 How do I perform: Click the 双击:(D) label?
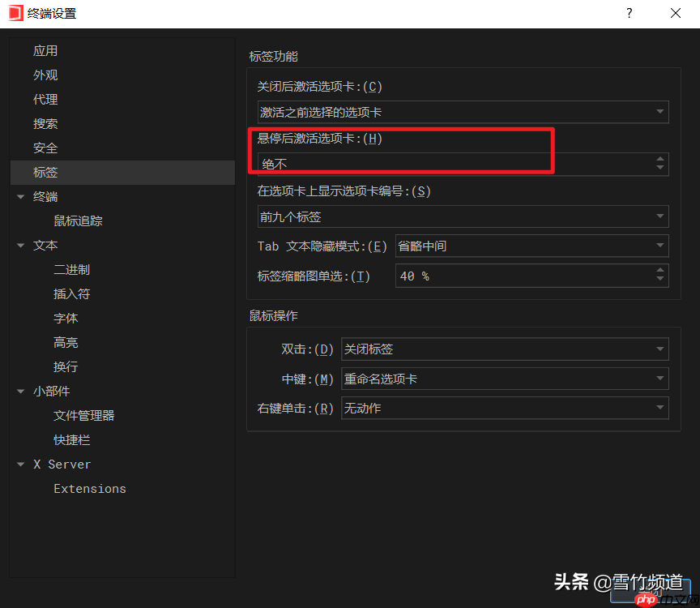click(x=307, y=349)
